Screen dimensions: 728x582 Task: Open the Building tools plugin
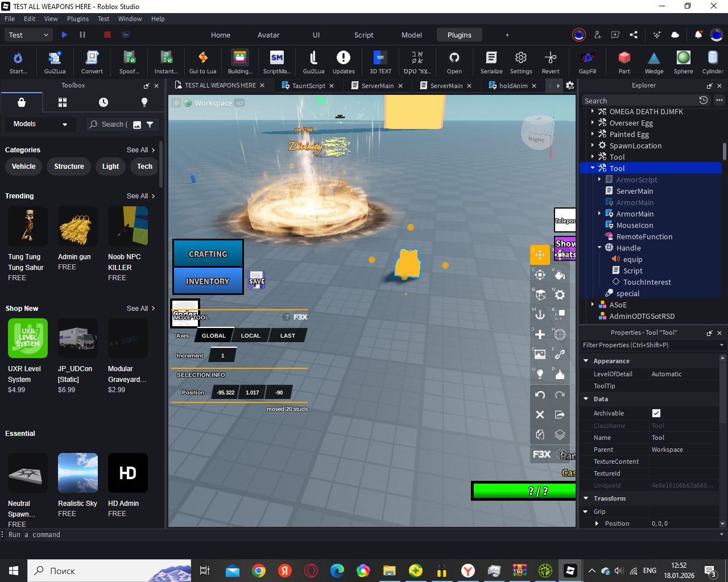click(240, 62)
